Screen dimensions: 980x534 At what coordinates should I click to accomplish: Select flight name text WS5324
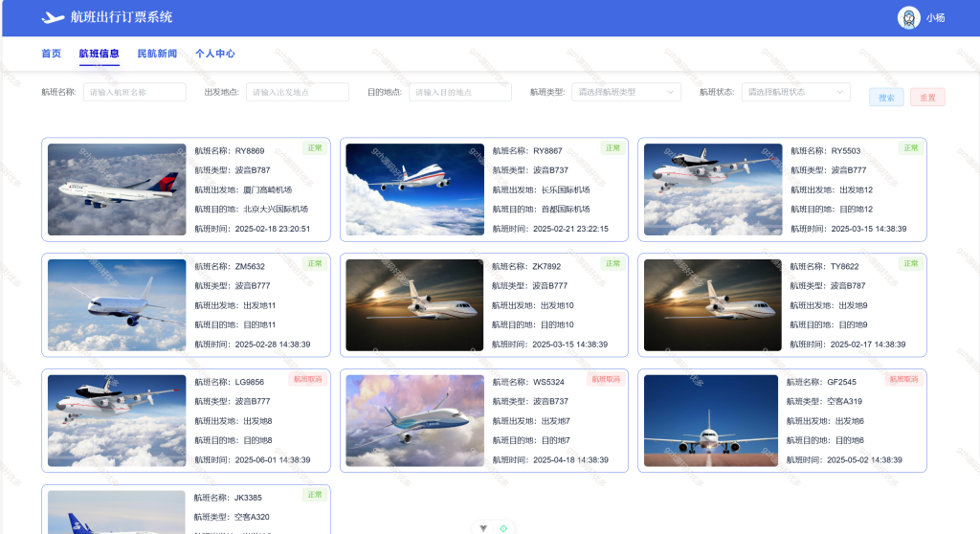pos(548,382)
